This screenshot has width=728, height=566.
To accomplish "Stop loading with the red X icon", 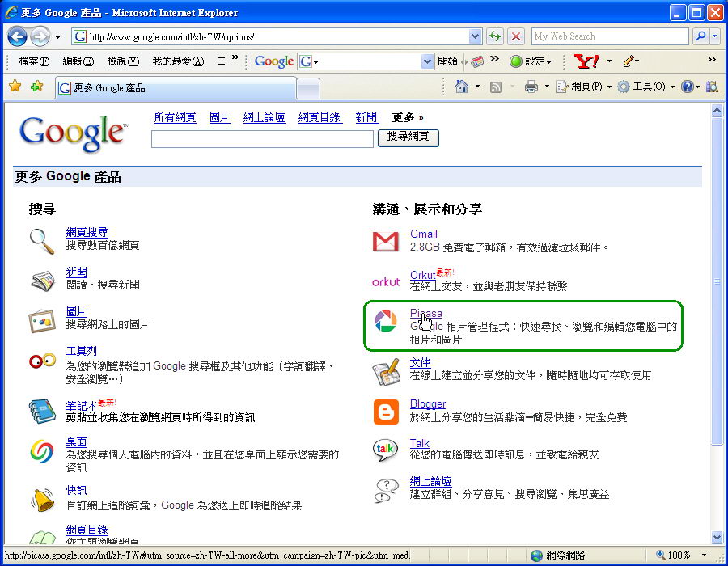I will point(516,36).
